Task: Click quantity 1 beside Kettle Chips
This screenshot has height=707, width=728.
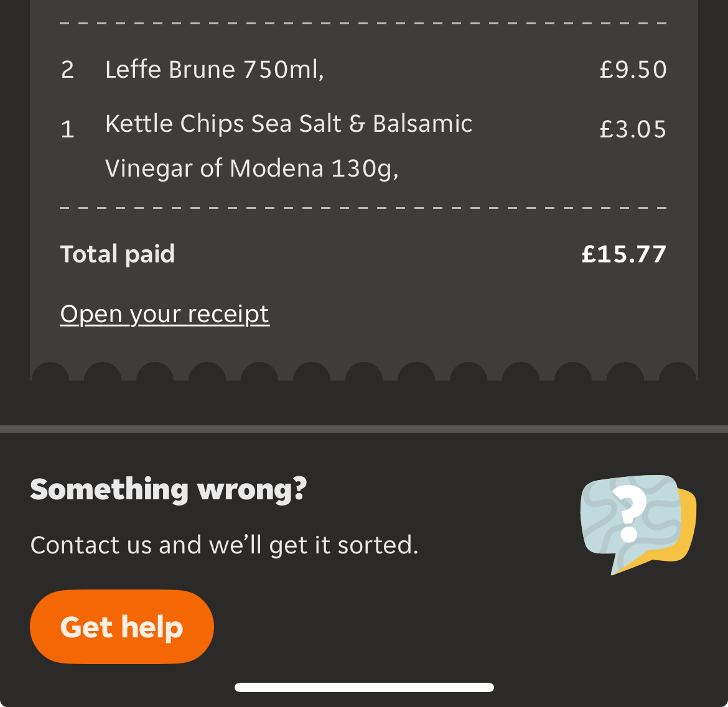Action: coord(68,129)
